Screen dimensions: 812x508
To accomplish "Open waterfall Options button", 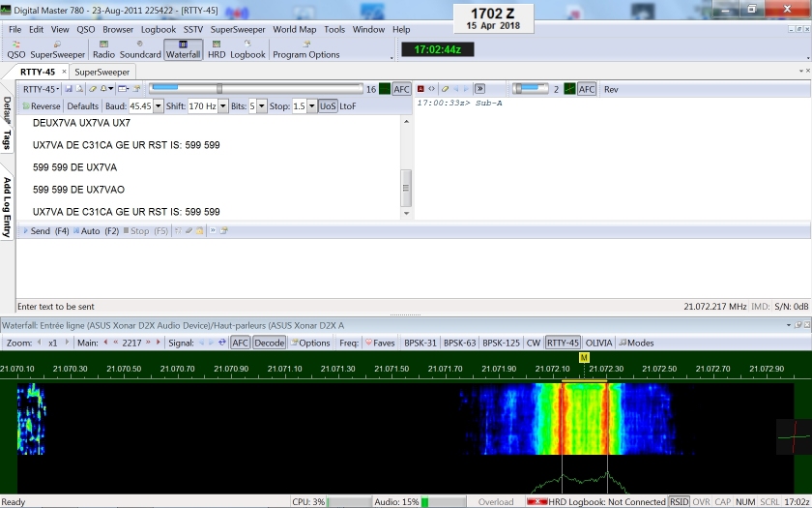I will coord(309,343).
